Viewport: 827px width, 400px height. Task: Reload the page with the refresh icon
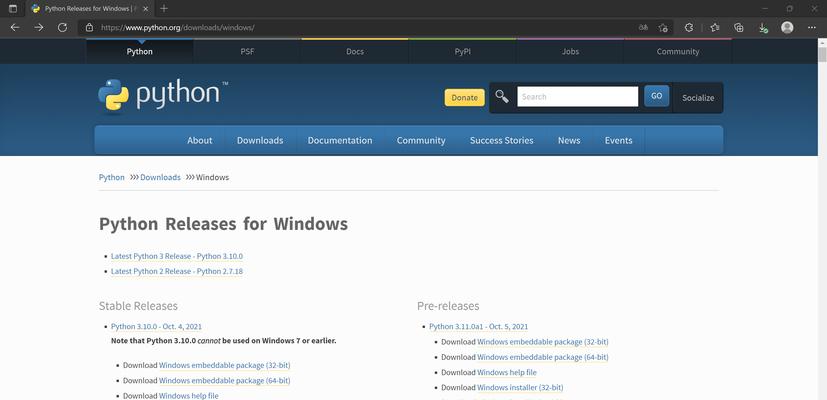click(x=62, y=27)
